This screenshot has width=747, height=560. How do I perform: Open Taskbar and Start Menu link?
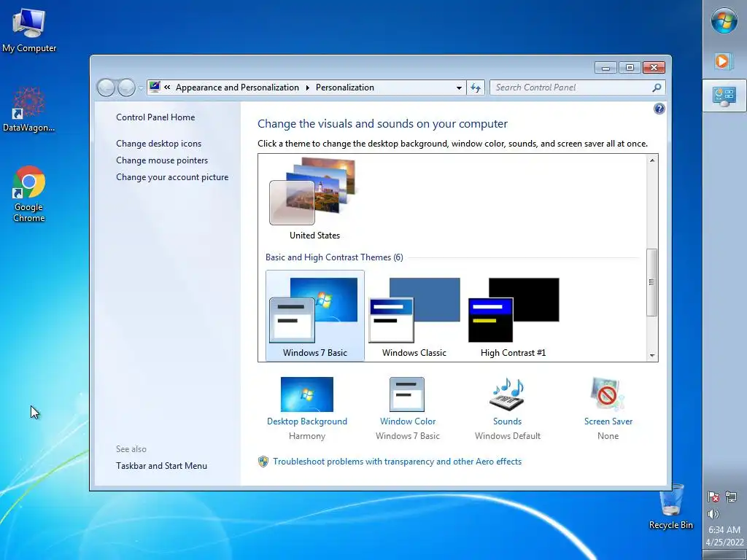click(161, 466)
